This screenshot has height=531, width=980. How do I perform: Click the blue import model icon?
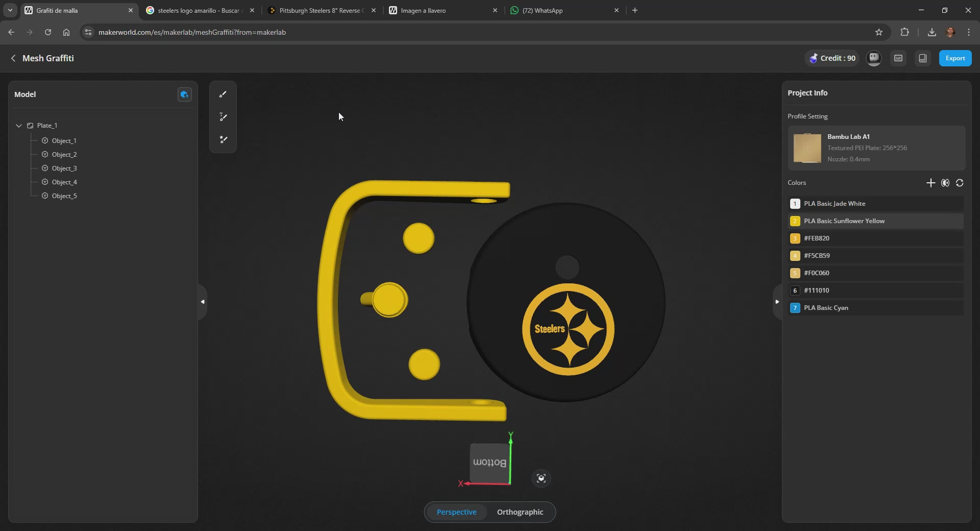[184, 94]
